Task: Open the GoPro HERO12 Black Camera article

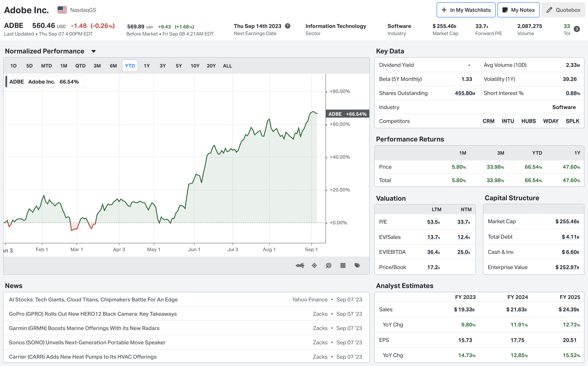Action: (93, 314)
